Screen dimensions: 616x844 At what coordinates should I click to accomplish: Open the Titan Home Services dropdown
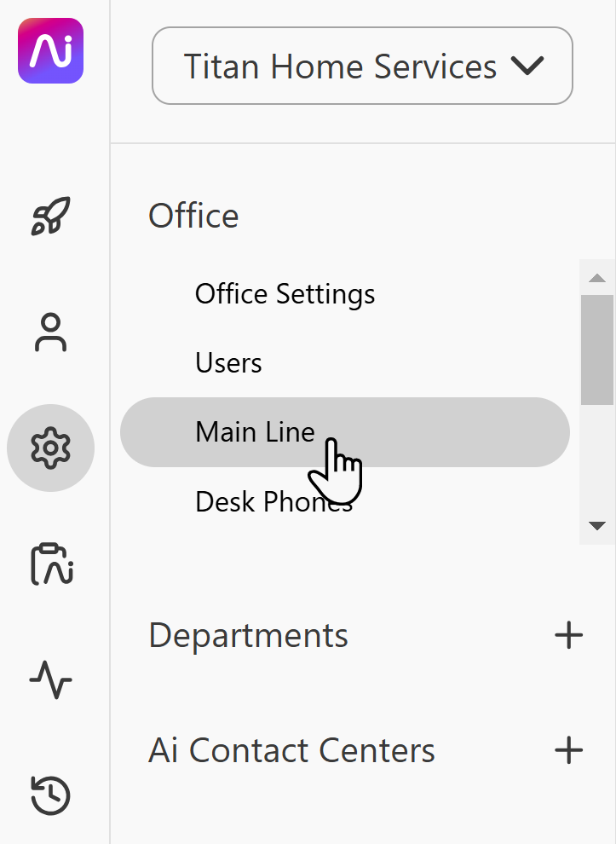point(361,66)
